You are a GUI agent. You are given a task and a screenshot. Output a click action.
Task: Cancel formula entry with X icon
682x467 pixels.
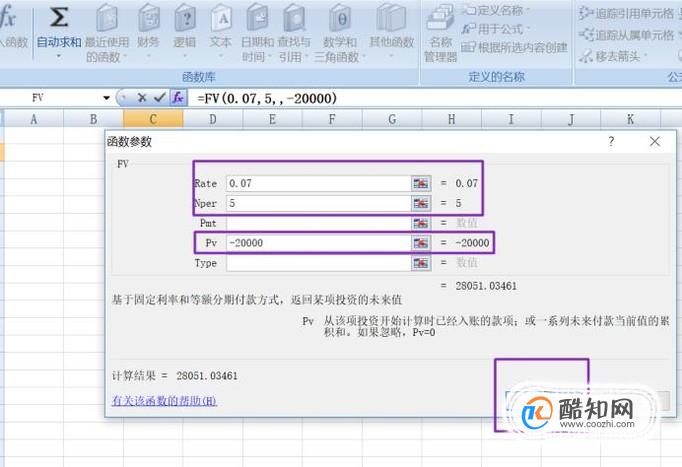tap(142, 98)
